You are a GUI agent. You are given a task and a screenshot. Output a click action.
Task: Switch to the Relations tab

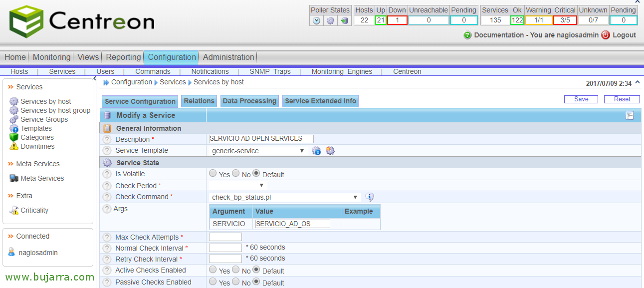(x=199, y=101)
